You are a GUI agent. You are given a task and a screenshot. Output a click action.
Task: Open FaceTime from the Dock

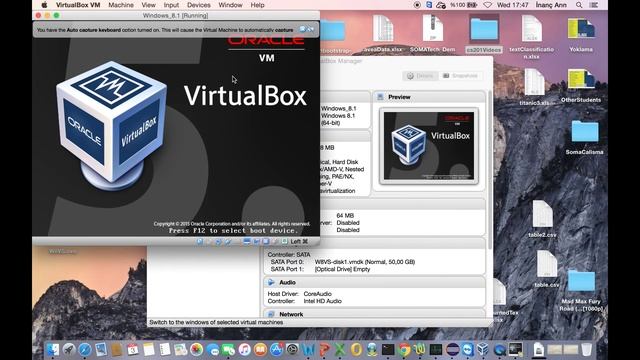(228, 349)
